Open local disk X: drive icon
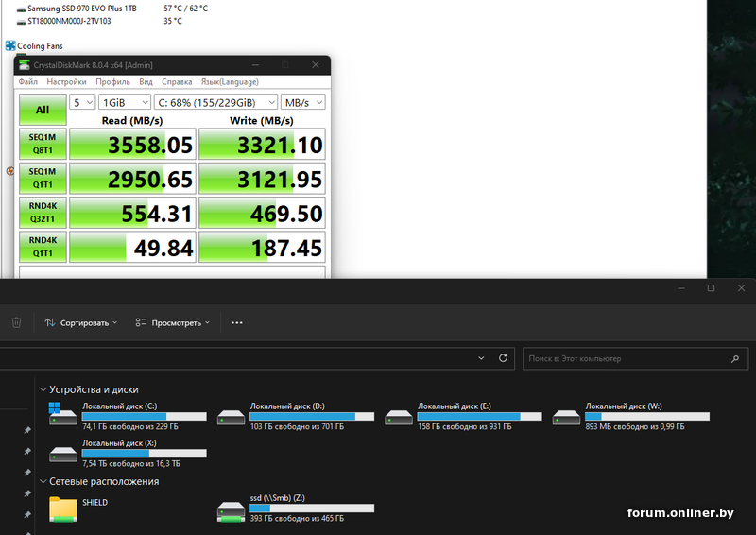Viewport: 756px width, 535px height. point(63,454)
